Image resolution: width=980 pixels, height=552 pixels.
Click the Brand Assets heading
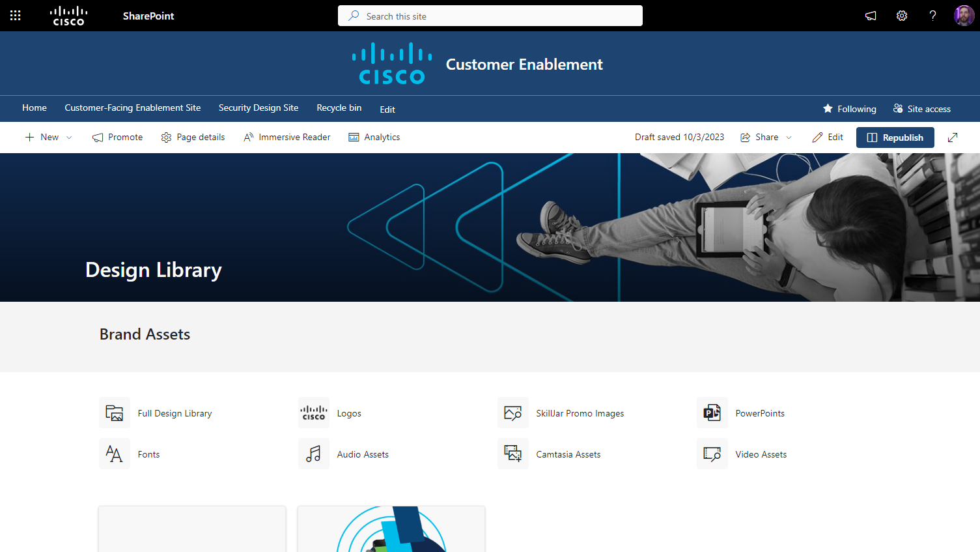pyautogui.click(x=145, y=334)
